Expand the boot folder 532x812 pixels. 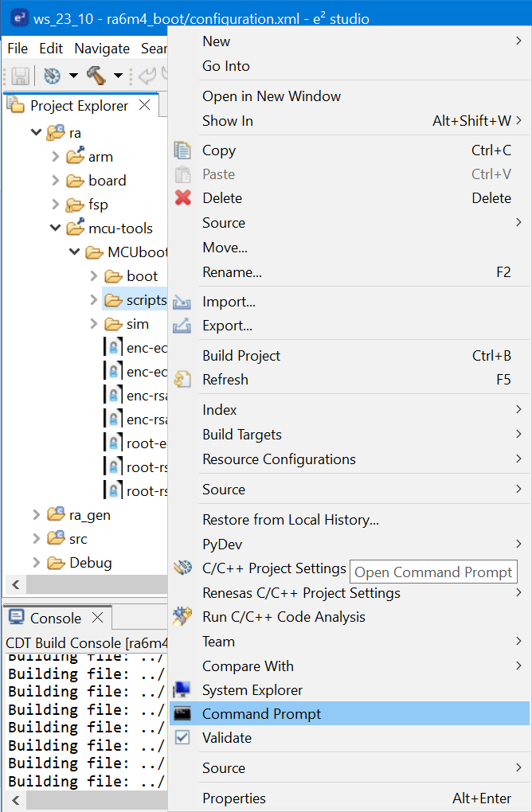coord(94,275)
